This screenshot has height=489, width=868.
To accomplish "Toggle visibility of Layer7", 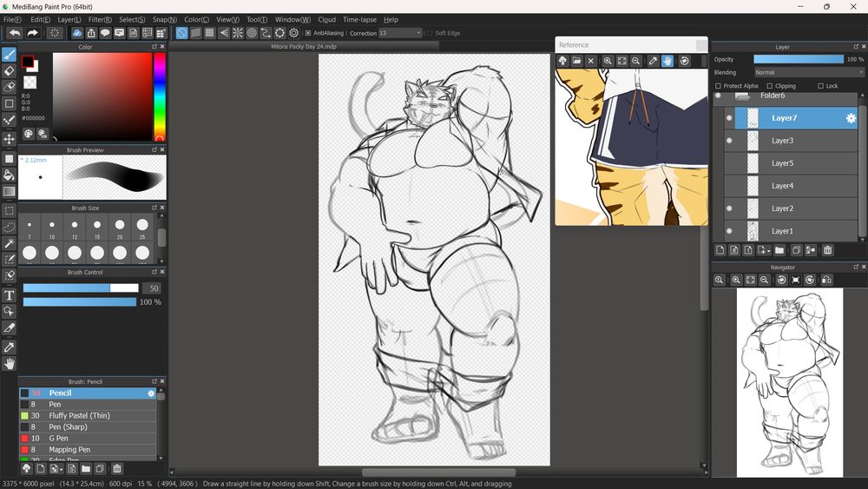I will click(729, 118).
